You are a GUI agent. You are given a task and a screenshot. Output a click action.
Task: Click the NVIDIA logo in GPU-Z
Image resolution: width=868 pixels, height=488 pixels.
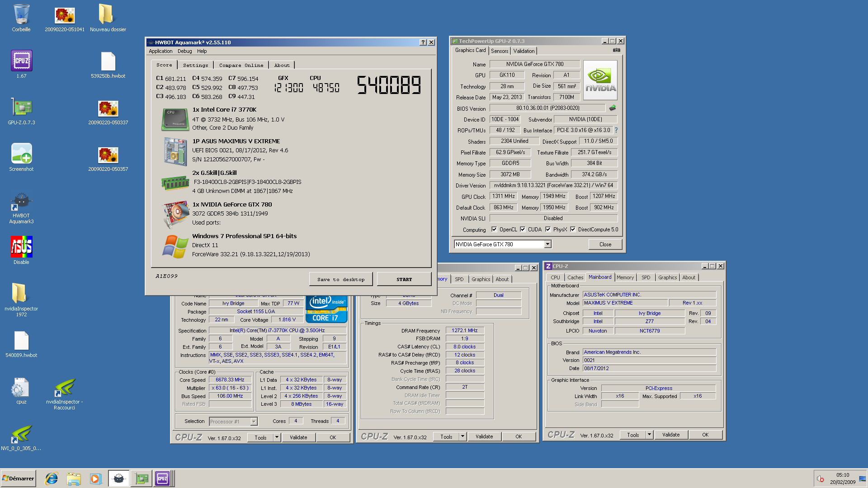600,80
